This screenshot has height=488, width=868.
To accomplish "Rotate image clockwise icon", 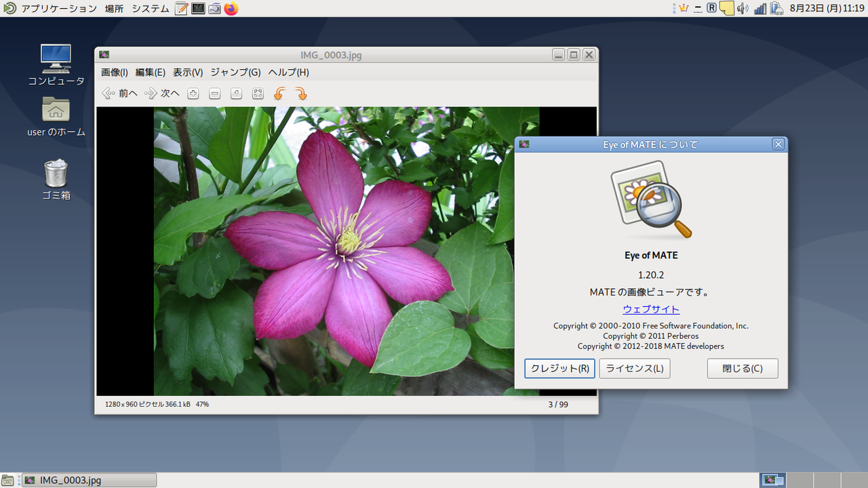I will point(301,94).
